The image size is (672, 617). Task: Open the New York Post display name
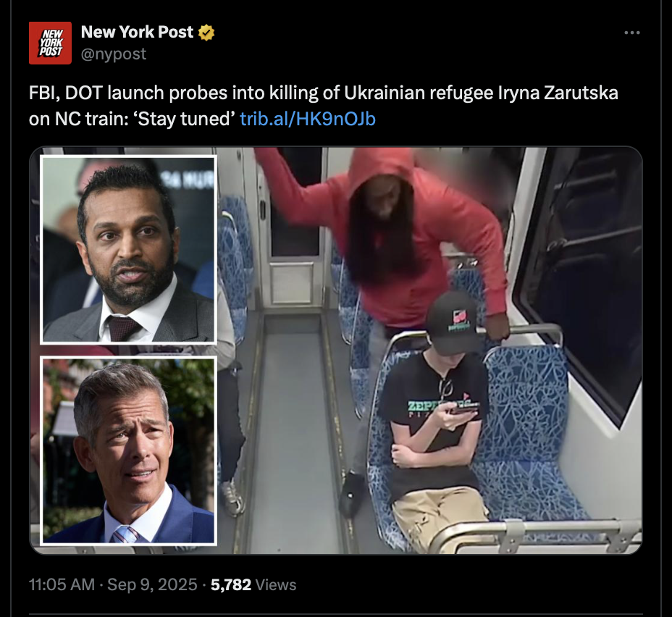coord(137,32)
